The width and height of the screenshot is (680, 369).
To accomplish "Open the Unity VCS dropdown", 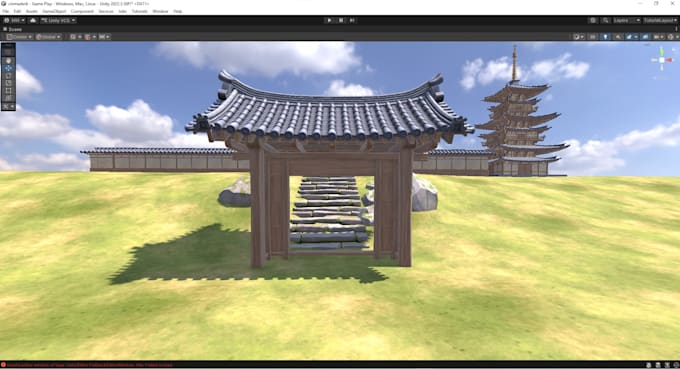I will [x=58, y=20].
